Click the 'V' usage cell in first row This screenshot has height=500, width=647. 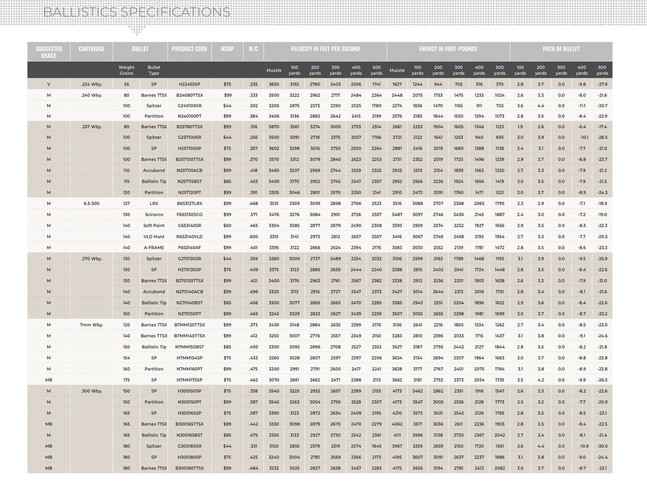(x=49, y=84)
